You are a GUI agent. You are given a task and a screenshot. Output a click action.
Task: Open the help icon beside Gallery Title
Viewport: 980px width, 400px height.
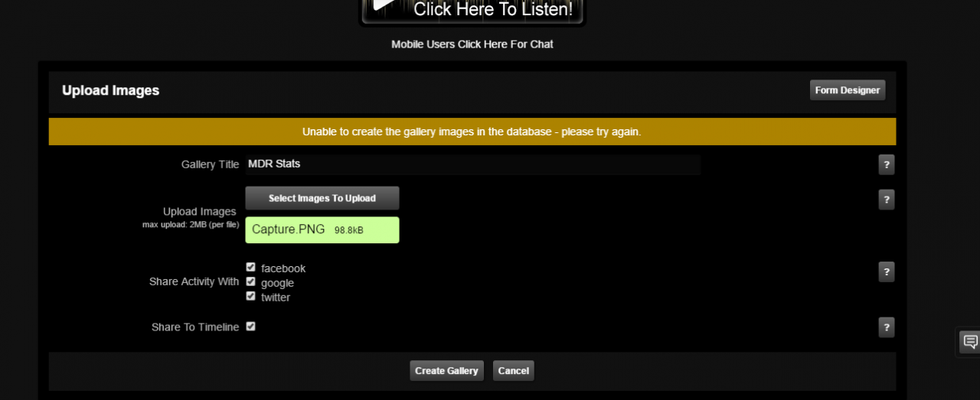(x=887, y=164)
